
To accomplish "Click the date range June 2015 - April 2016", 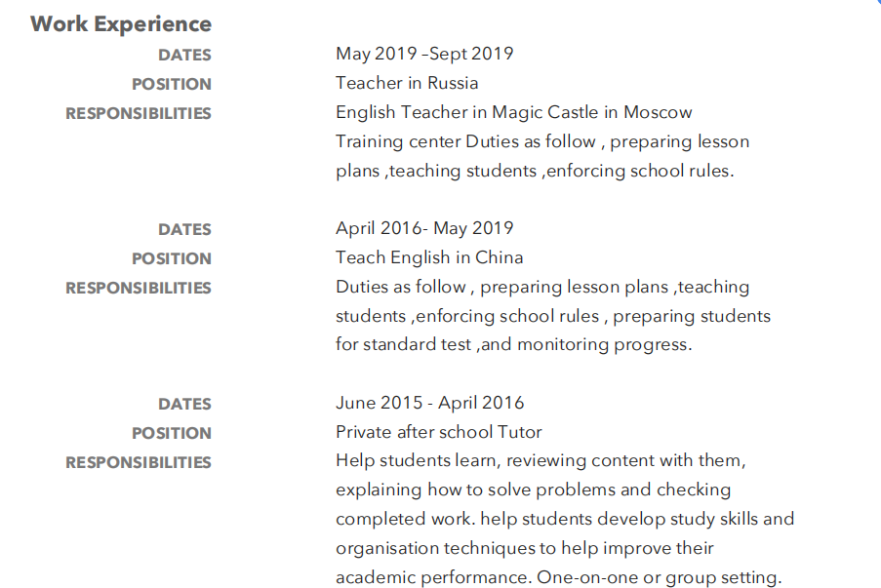I will pyautogui.click(x=429, y=403).
